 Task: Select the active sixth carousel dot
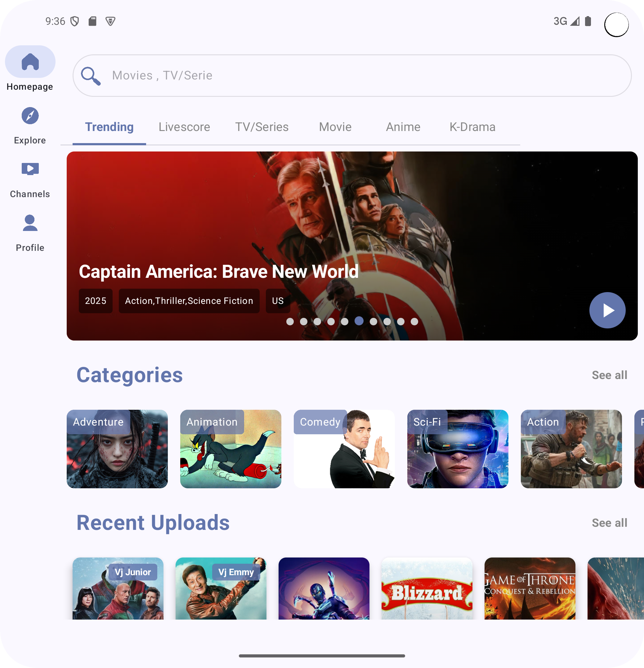pyautogui.click(x=359, y=321)
